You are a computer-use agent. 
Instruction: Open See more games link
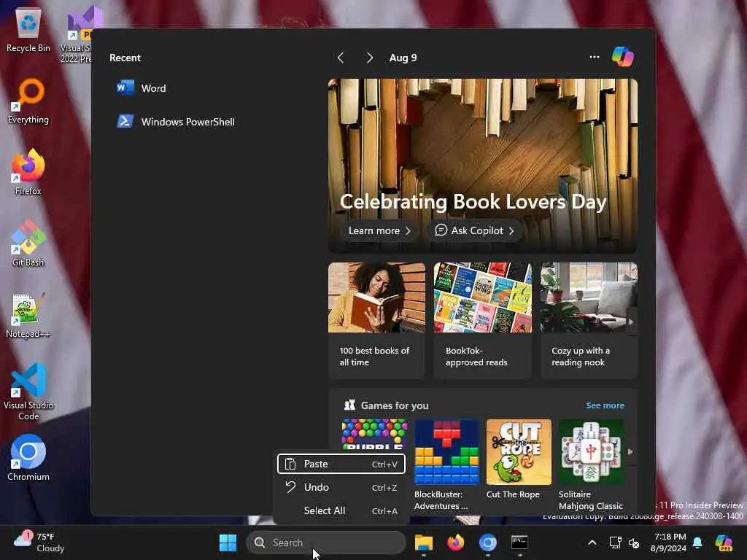click(605, 405)
